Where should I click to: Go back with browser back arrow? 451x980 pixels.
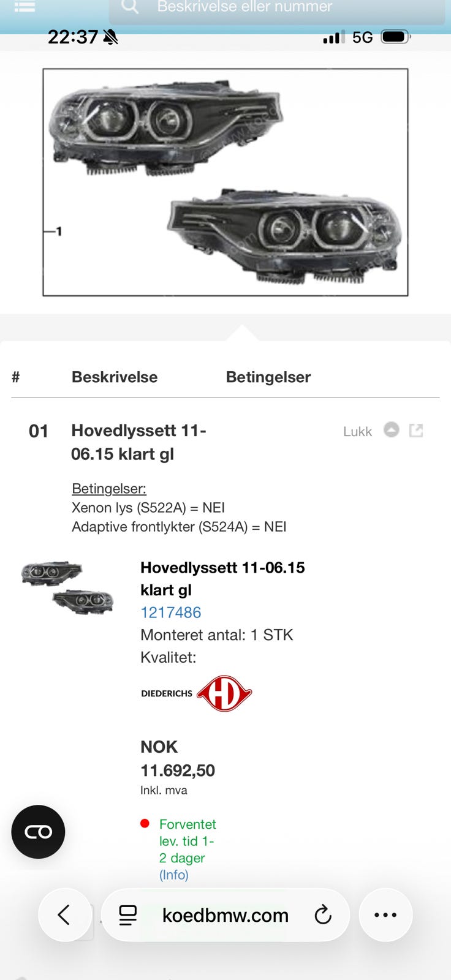tap(64, 915)
